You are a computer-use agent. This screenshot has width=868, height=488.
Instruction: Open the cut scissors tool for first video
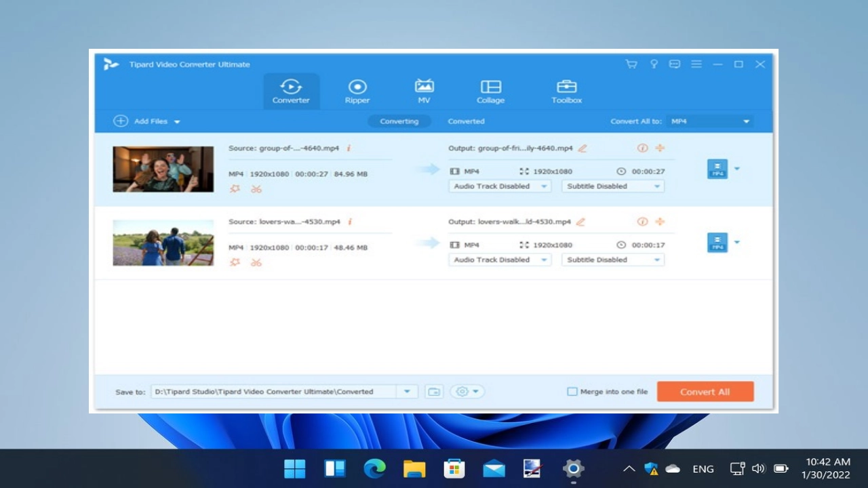point(256,189)
